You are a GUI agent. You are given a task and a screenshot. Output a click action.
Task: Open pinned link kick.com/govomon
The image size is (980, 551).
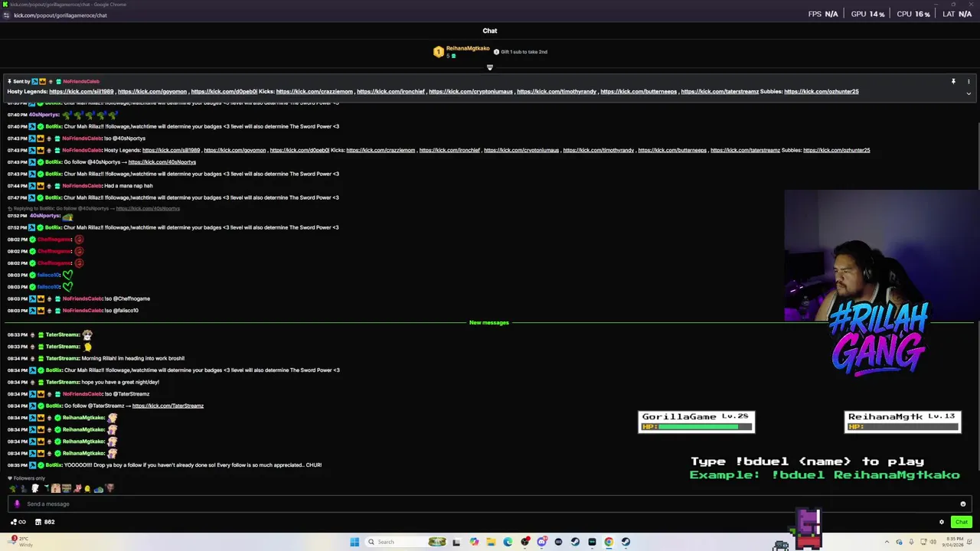152,91
